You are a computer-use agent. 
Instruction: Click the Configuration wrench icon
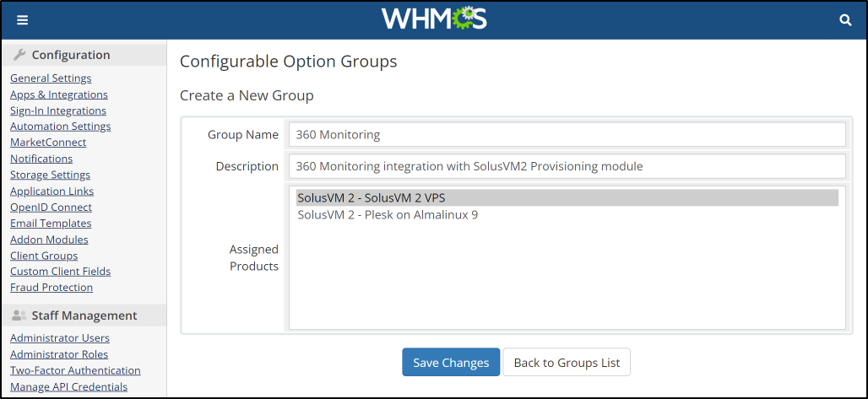coord(19,55)
